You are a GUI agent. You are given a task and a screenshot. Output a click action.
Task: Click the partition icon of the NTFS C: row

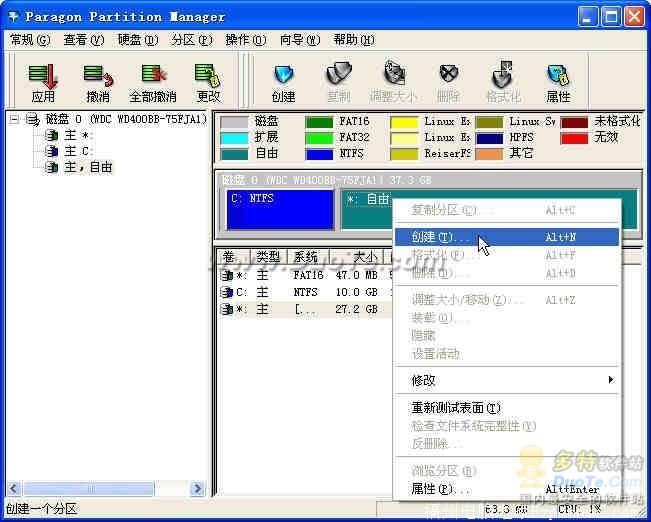pos(226,292)
